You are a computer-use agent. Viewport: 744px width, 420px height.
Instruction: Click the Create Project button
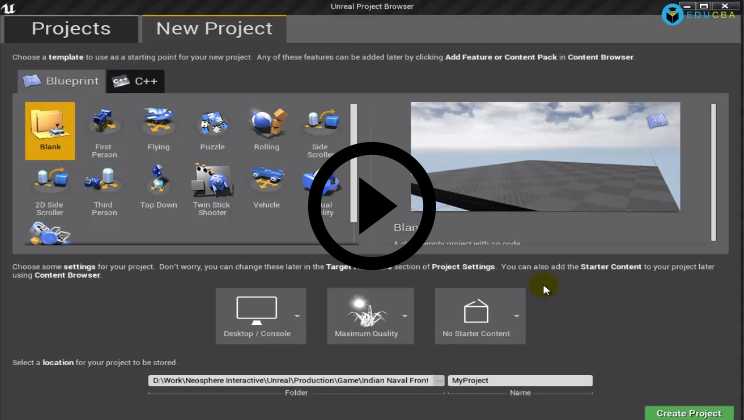coord(689,413)
